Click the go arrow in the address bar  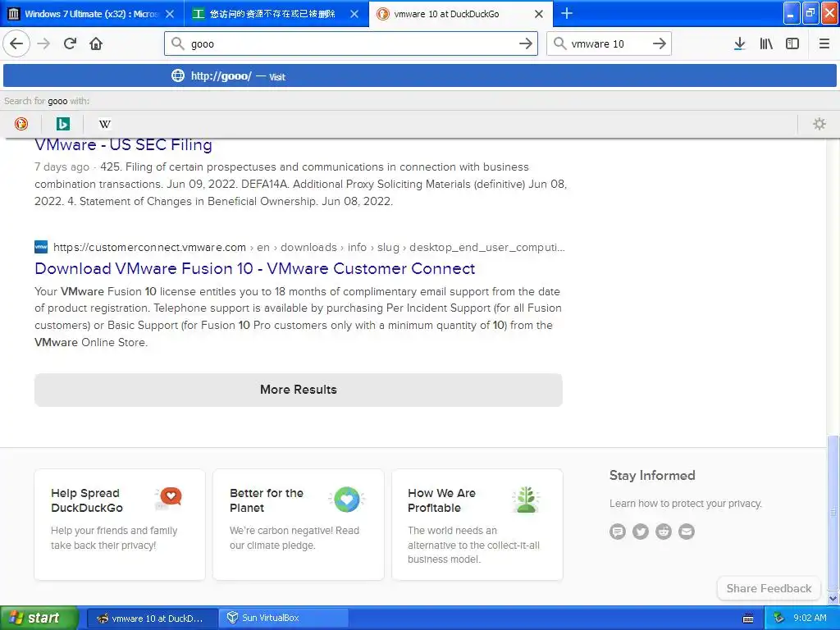point(526,43)
